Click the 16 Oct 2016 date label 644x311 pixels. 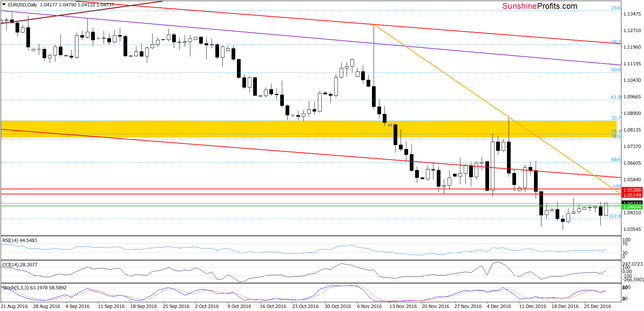pyautogui.click(x=273, y=306)
